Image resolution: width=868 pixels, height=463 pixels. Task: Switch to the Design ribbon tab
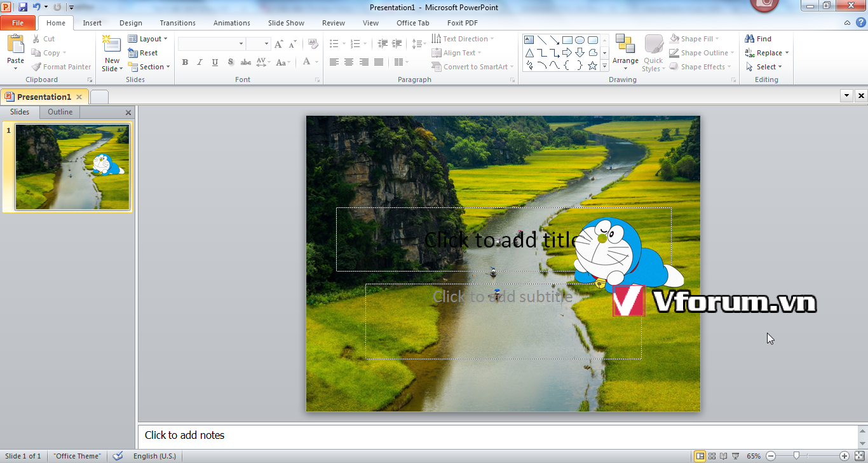pyautogui.click(x=131, y=23)
